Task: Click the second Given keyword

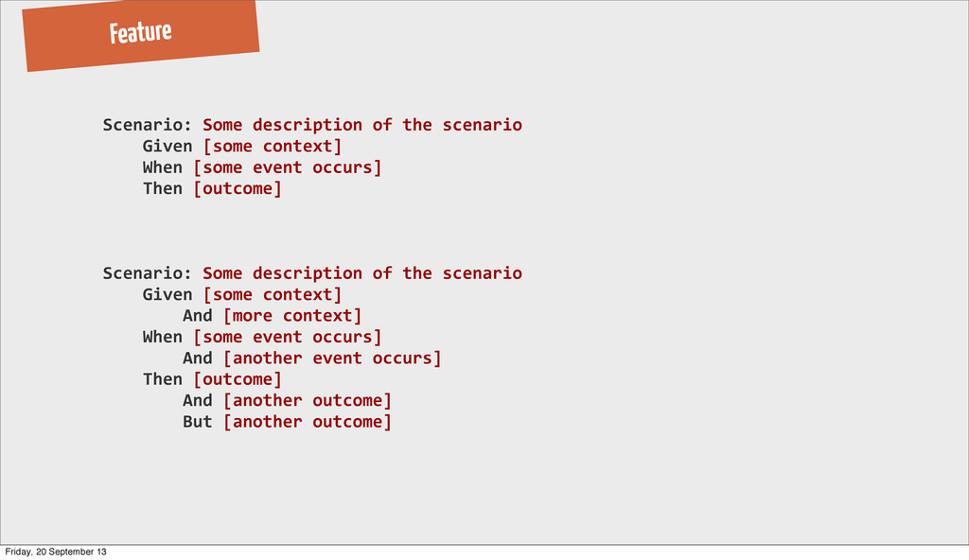Action: point(167,295)
